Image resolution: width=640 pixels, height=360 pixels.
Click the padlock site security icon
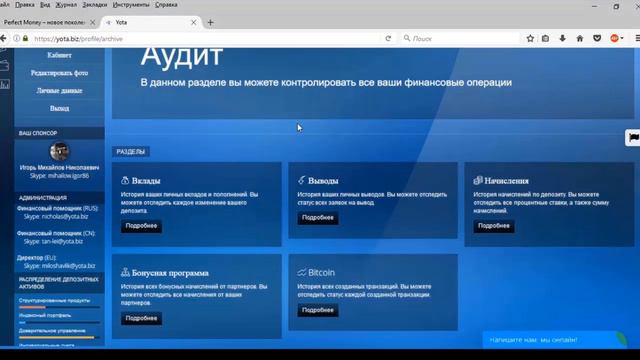25,38
